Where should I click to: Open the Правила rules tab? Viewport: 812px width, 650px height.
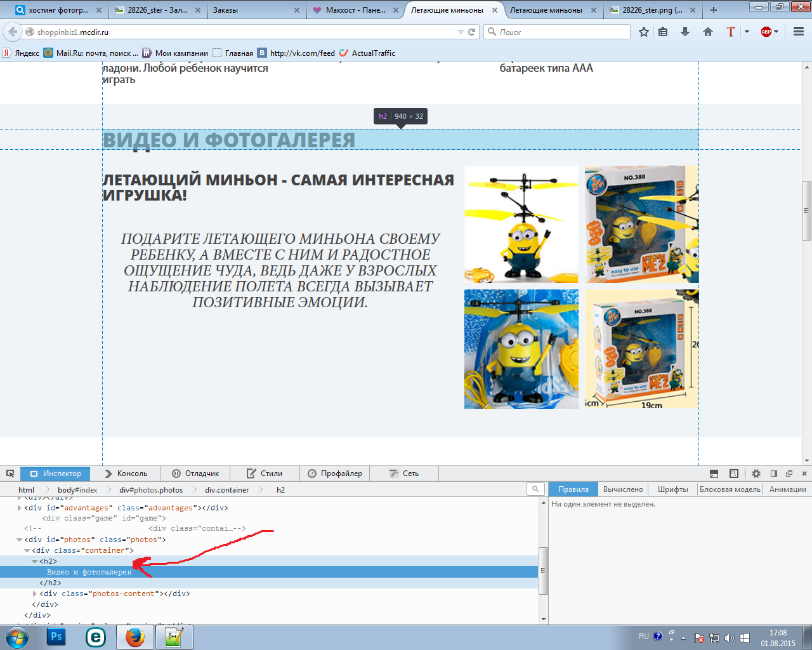point(573,489)
